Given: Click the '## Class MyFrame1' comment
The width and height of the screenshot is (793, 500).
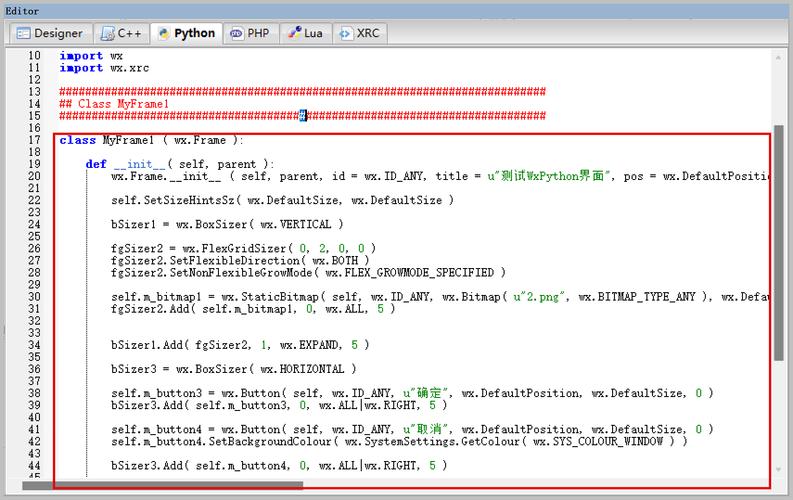Looking at the screenshot, I should tap(114, 104).
